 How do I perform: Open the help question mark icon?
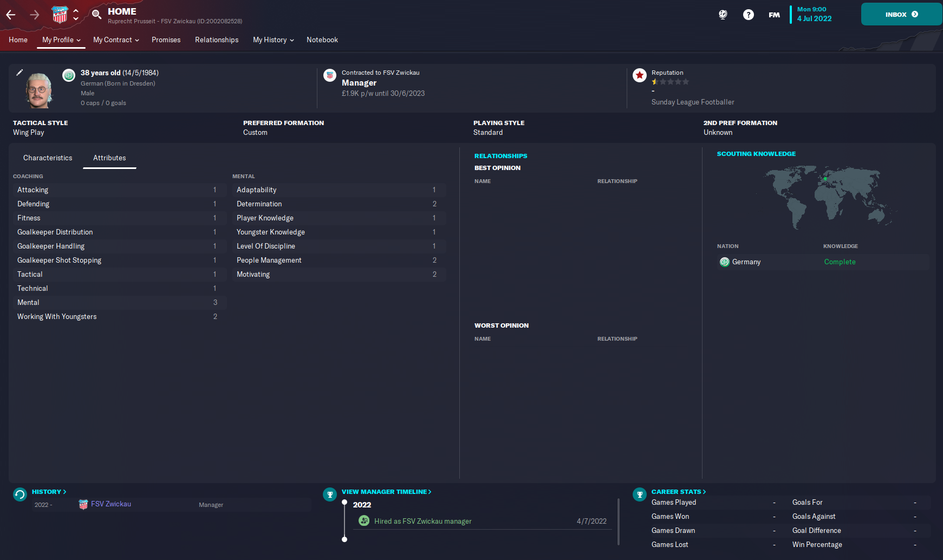click(x=748, y=15)
